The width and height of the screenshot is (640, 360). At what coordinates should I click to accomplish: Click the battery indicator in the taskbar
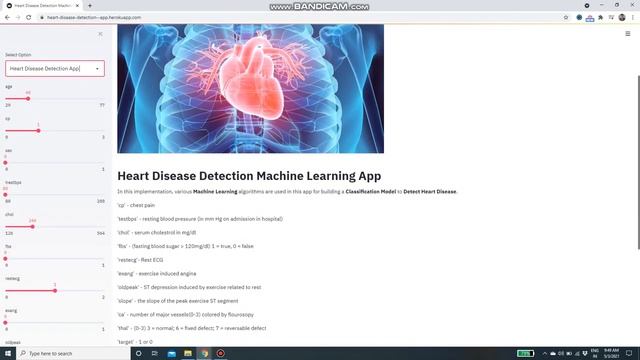pyautogui.click(x=525, y=353)
